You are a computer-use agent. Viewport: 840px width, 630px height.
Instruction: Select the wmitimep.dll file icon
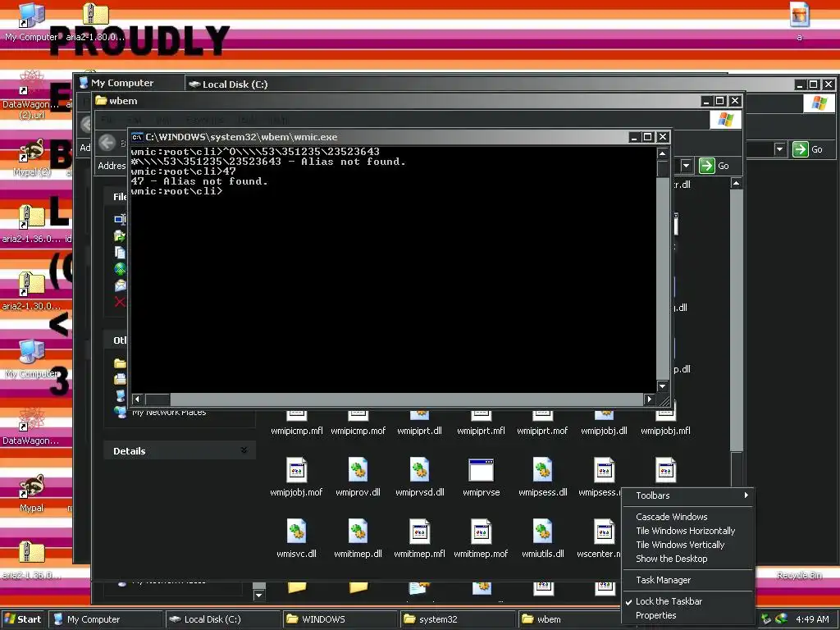tap(358, 532)
